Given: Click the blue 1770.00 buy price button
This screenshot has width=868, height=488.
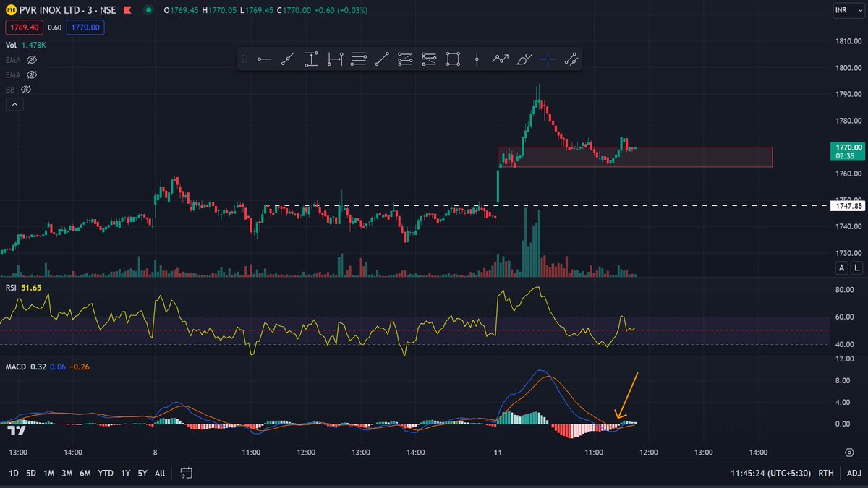Looking at the screenshot, I should 85,27.
